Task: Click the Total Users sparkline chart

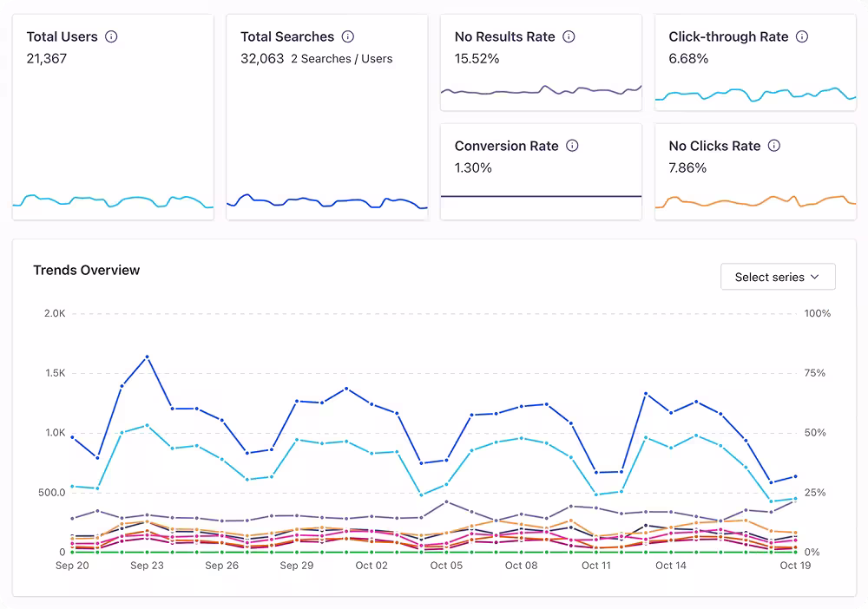Action: pyautogui.click(x=113, y=201)
